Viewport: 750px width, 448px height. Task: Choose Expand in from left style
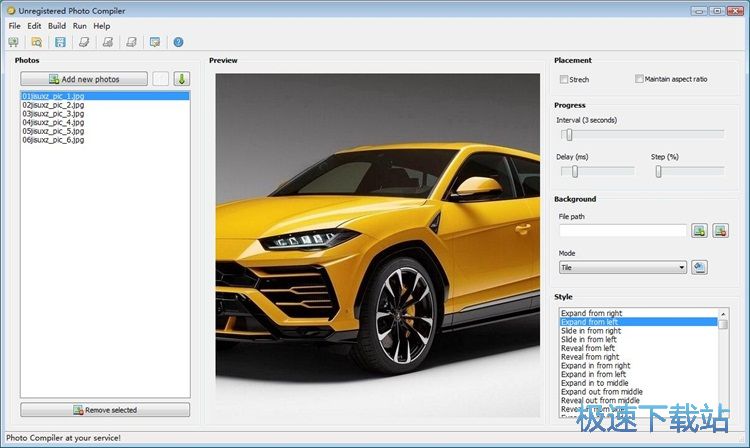(639, 374)
